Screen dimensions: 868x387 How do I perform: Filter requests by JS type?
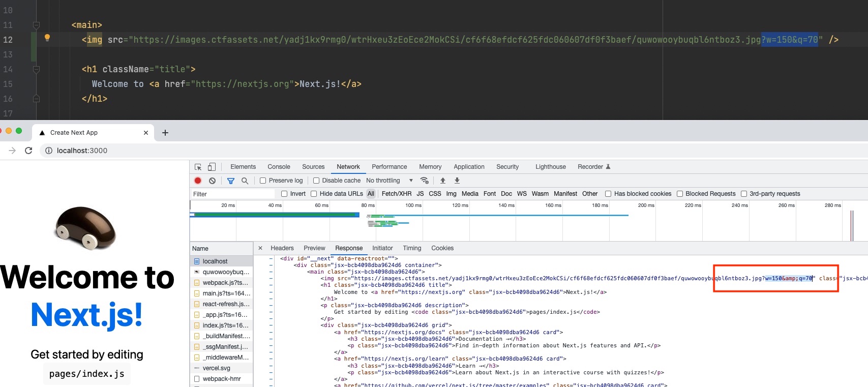(x=420, y=194)
